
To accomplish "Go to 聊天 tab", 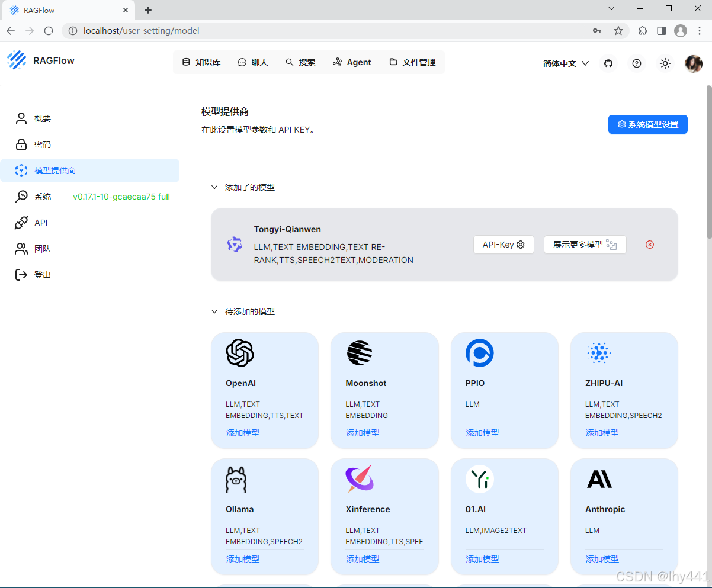I will click(253, 62).
